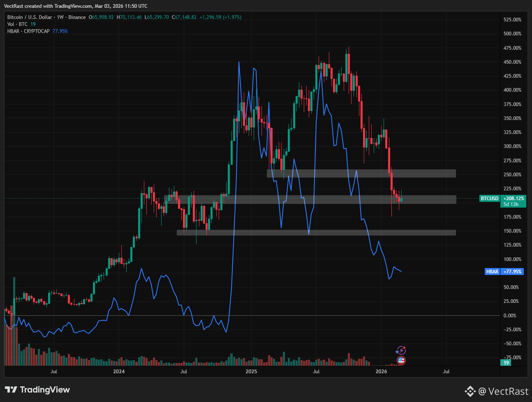Click the 250.00% price axis label
The height and width of the screenshot is (402, 532).
coord(512,175)
